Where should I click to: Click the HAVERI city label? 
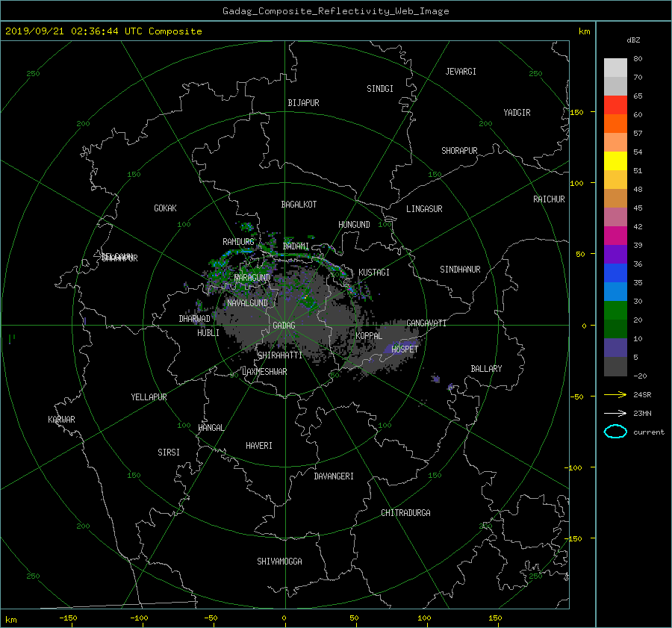(259, 446)
